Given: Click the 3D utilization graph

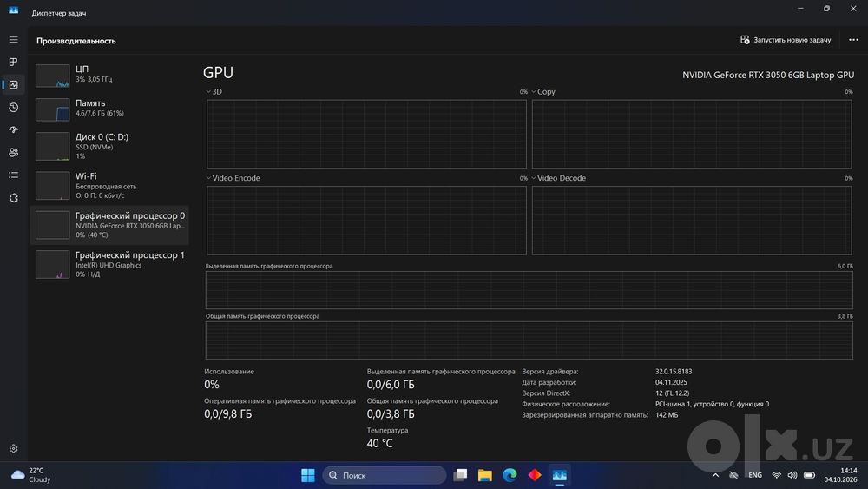Looking at the screenshot, I should 366,134.
